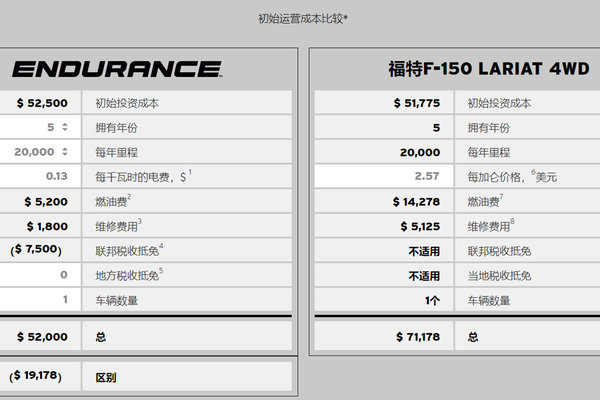Screen dimensions: 600x400
Task: Select the Ford initial cost $ 51,775
Action: 417,103
